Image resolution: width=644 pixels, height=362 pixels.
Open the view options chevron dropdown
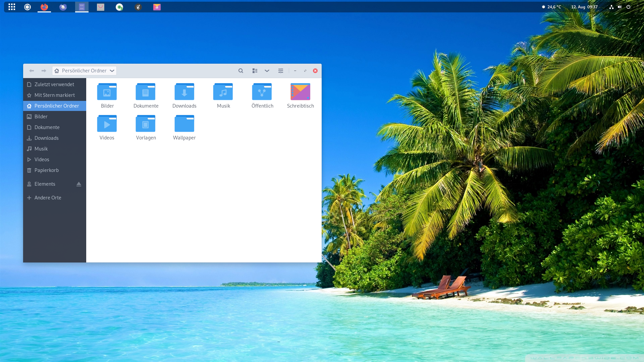[267, 71]
